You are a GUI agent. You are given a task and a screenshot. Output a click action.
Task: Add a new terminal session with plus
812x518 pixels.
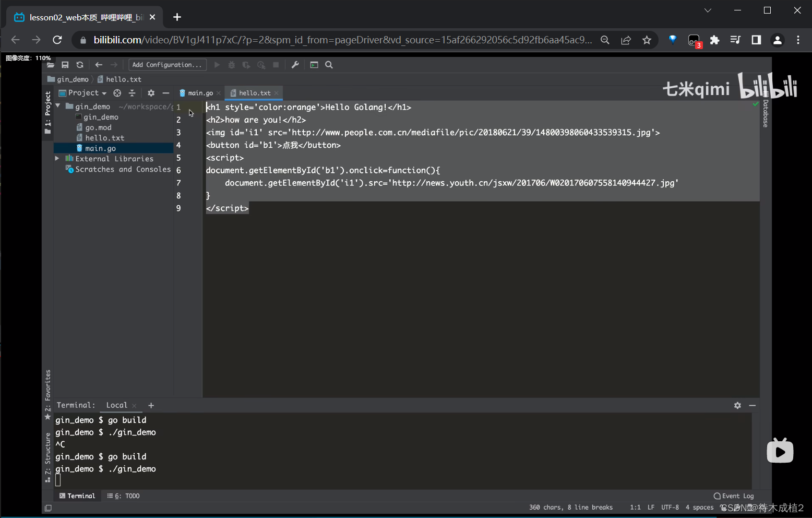pyautogui.click(x=151, y=405)
